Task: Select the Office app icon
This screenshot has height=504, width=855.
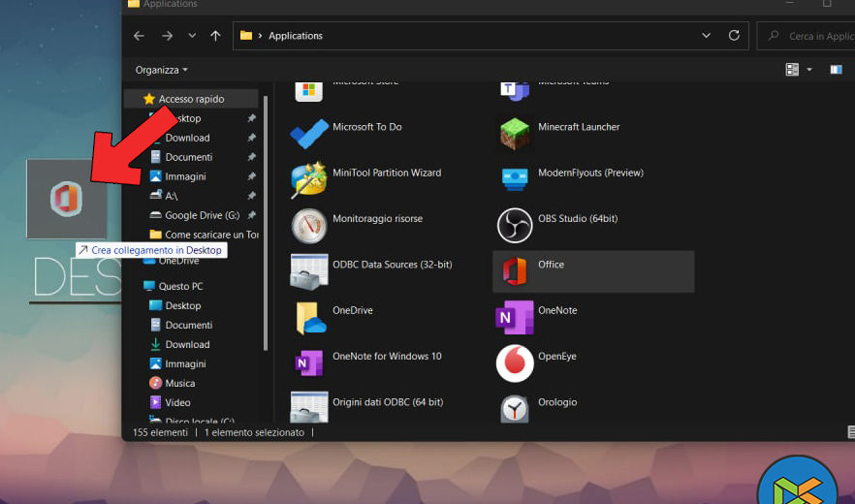Action: (515, 271)
